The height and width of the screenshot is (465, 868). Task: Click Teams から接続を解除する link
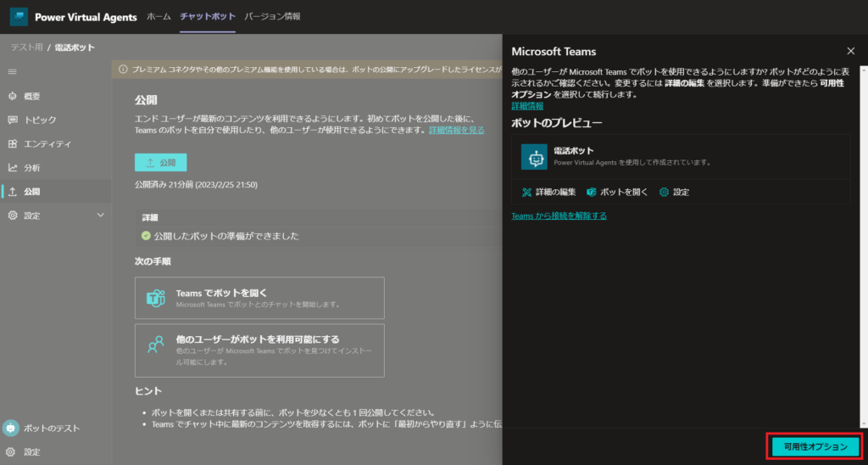tap(559, 216)
